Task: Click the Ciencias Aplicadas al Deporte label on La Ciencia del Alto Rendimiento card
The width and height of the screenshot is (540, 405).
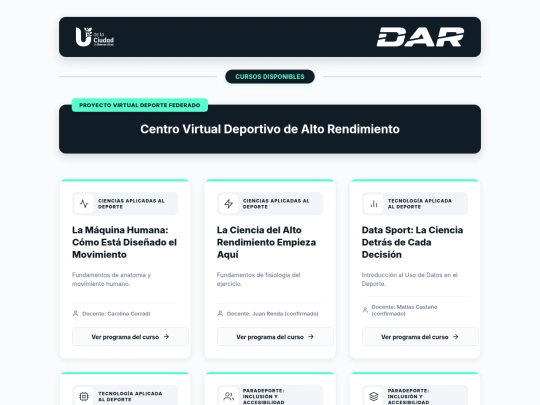Action: [x=276, y=204]
